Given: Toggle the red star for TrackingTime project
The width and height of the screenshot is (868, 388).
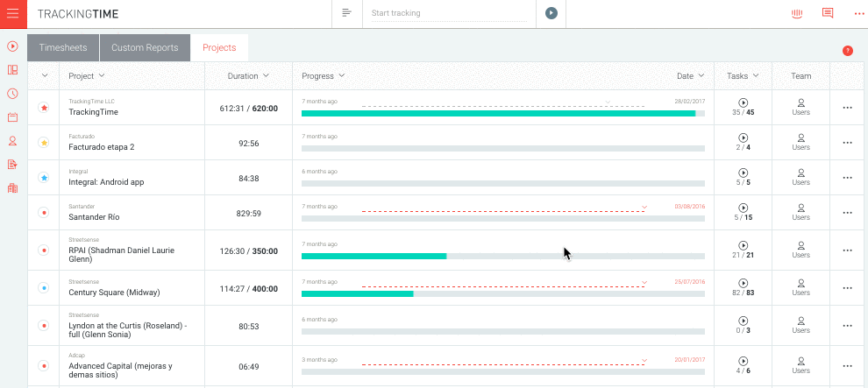Looking at the screenshot, I should 44,107.
